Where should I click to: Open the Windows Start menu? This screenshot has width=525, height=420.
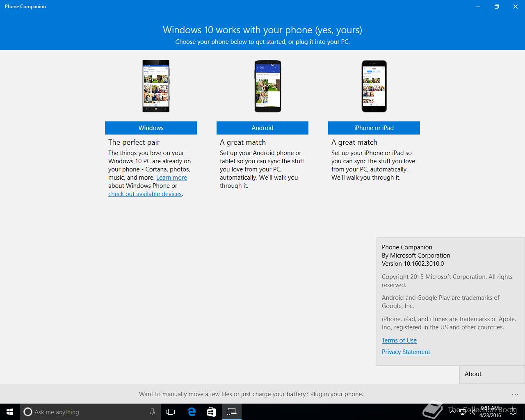click(10, 412)
